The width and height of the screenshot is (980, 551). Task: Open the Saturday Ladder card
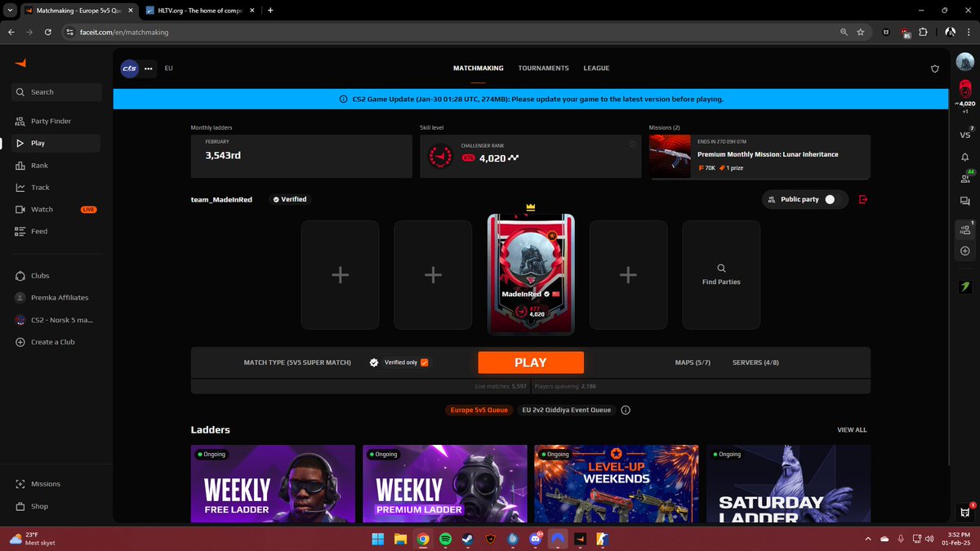pyautogui.click(x=788, y=483)
